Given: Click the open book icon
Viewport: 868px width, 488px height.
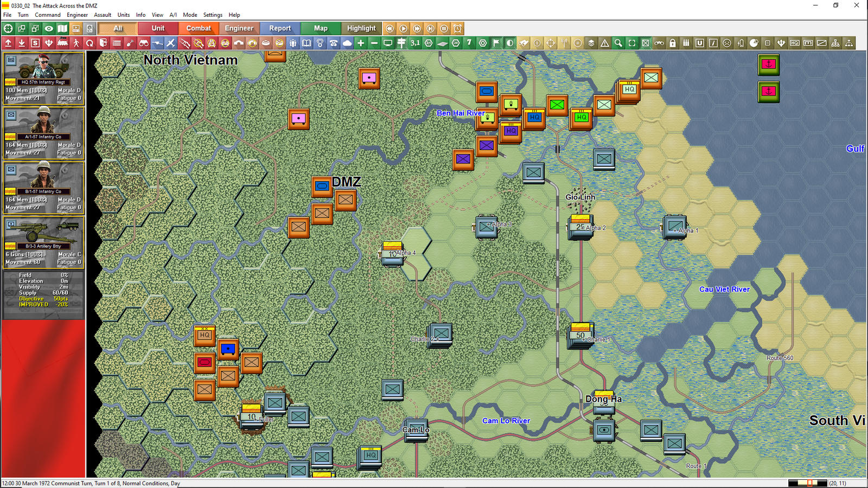Looking at the screenshot, I should tap(307, 43).
